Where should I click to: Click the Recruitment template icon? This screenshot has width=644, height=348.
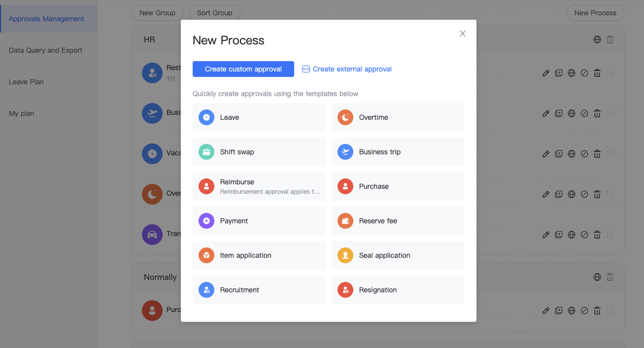point(206,289)
